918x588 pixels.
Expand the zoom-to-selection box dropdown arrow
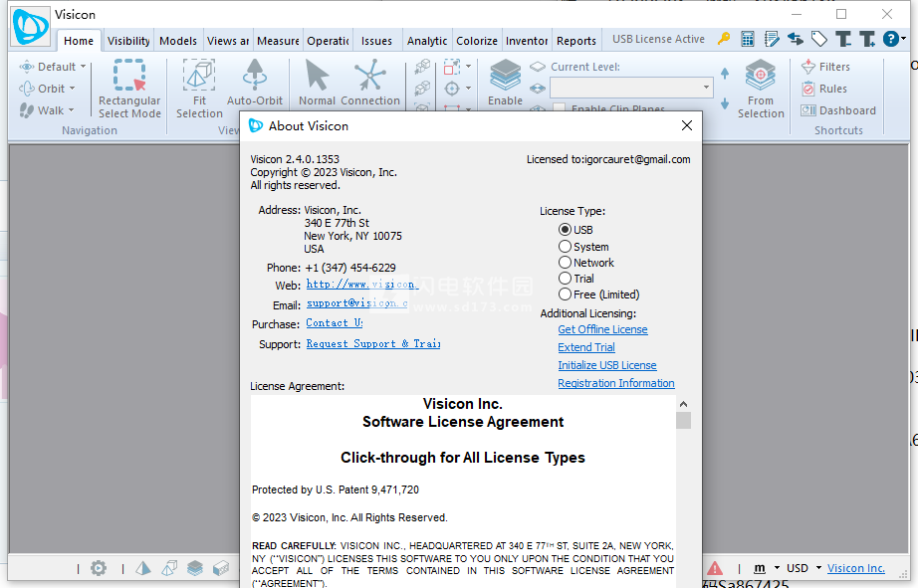(468, 67)
